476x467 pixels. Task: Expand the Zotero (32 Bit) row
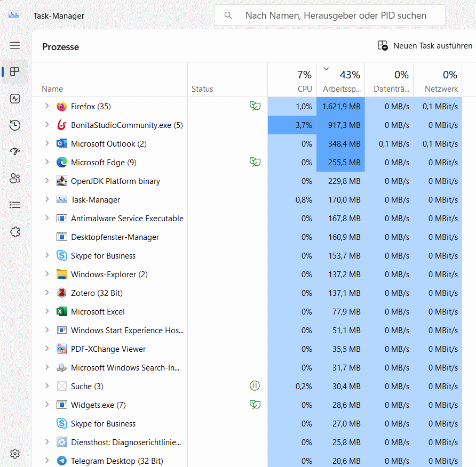[47, 293]
